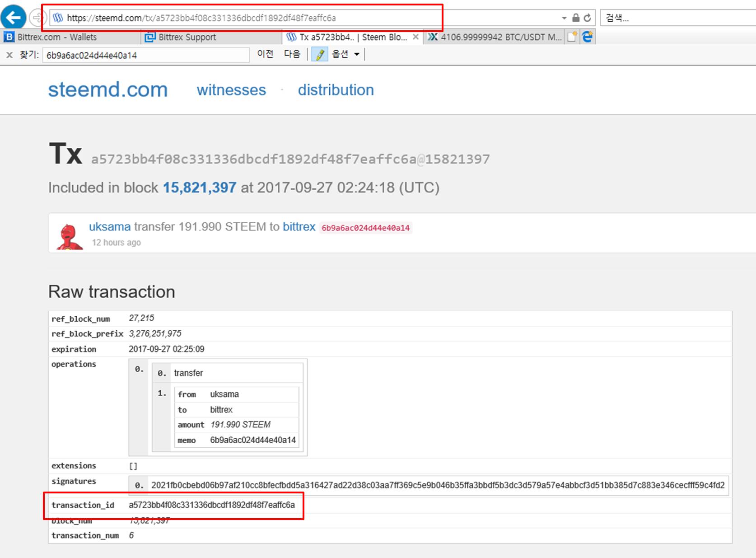Click the uksama avatar image

coord(69,236)
